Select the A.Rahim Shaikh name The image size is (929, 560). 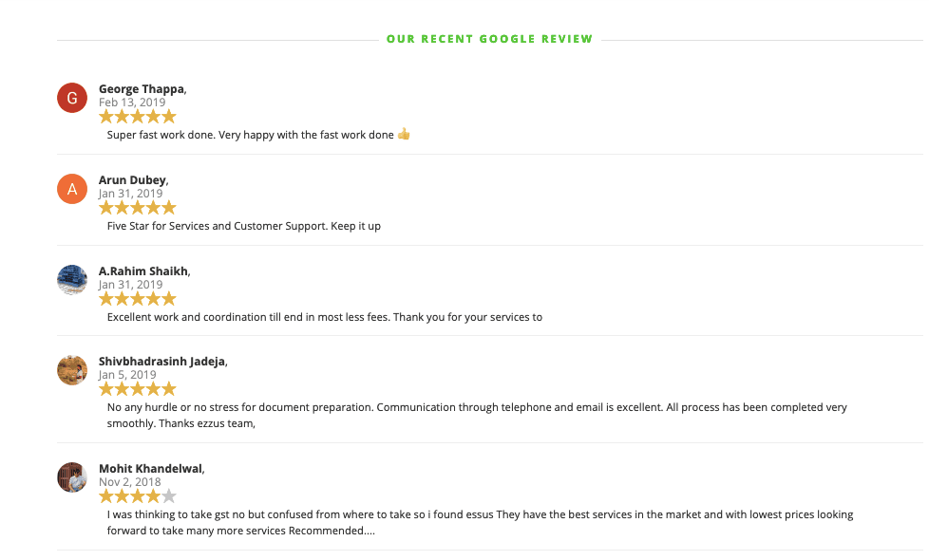click(x=143, y=271)
